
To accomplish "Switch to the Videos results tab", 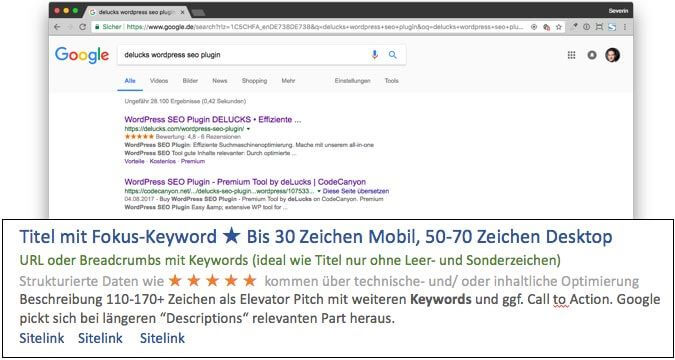I will [x=159, y=81].
